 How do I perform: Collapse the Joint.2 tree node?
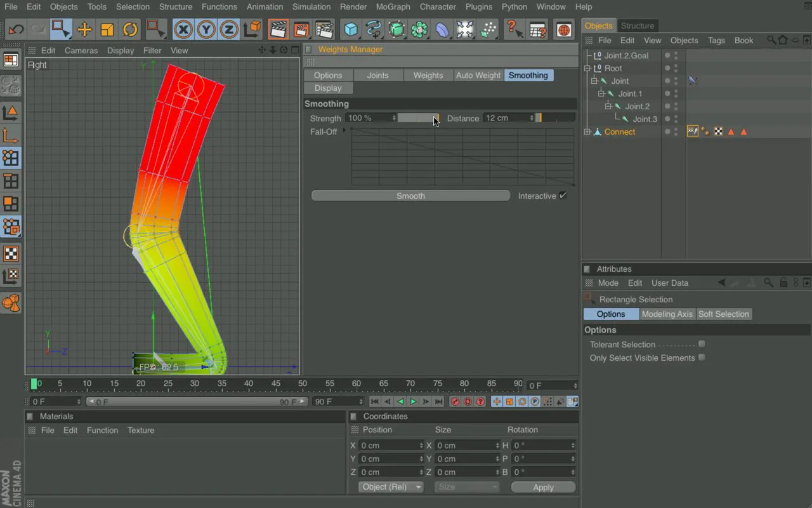tap(608, 106)
